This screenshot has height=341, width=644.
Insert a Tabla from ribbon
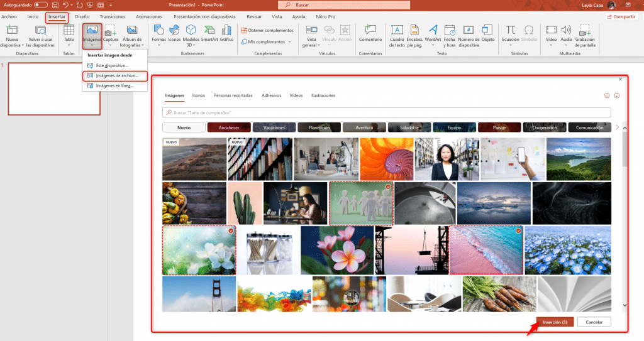(69, 35)
